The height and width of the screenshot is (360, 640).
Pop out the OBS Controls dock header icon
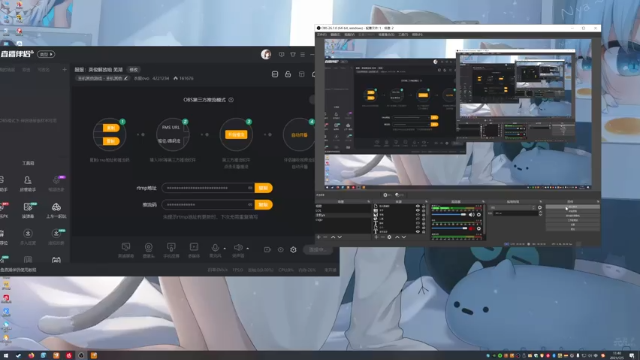(598, 201)
